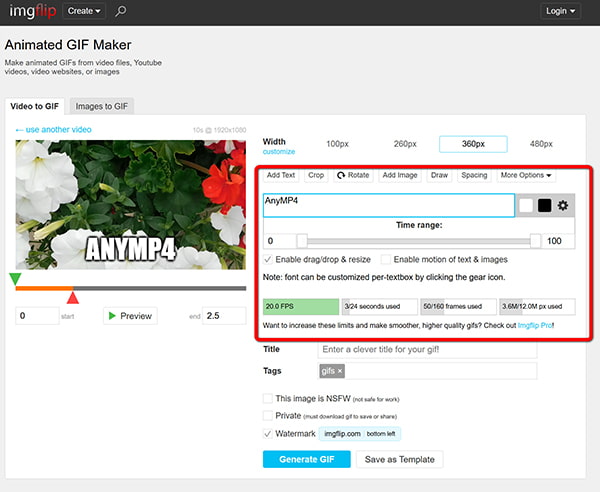This screenshot has width=600, height=492.
Task: Click ANYMP4 caption on video
Action: point(130,249)
